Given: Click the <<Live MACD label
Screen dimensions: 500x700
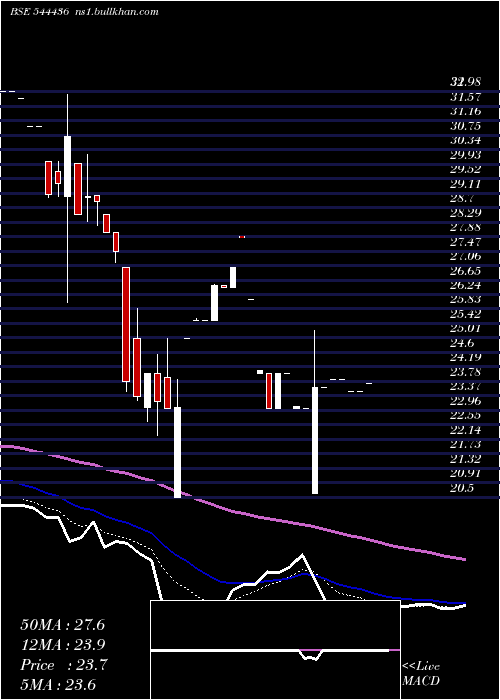Looking at the screenshot, I should tap(421, 673).
